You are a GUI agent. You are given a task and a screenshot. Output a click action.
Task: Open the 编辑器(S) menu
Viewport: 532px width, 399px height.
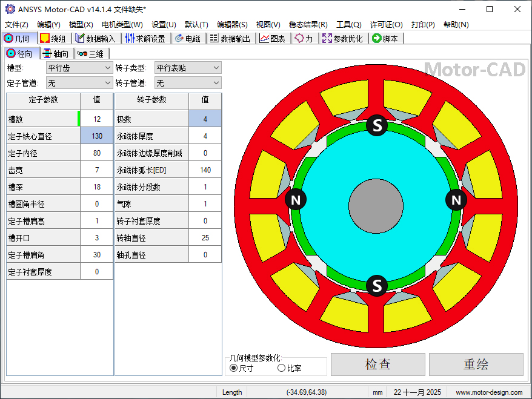coord(232,25)
